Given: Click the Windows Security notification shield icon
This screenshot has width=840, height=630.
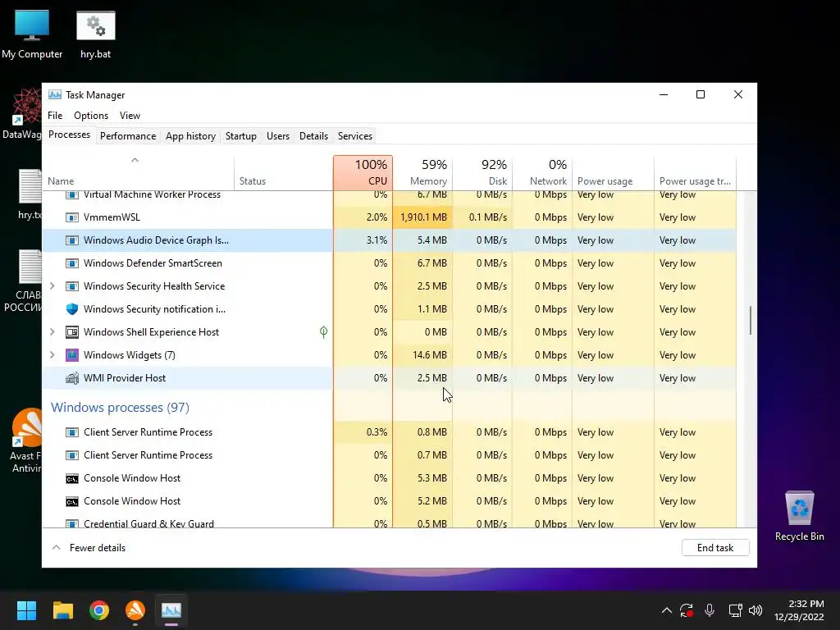Looking at the screenshot, I should (72, 309).
